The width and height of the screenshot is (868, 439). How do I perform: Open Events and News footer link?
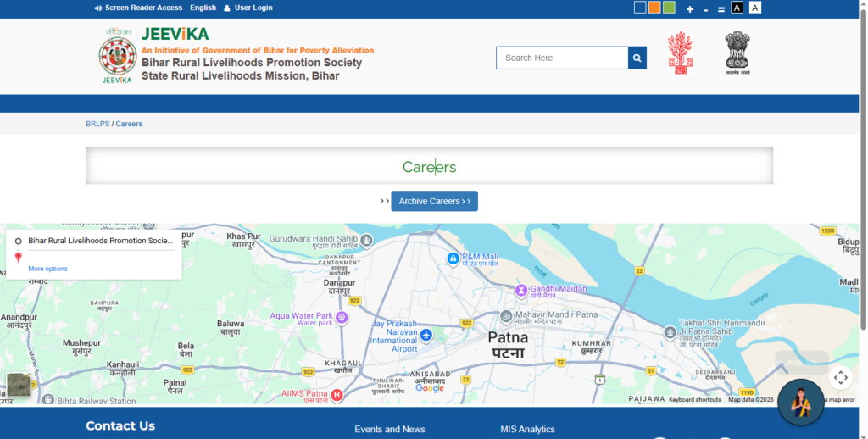pyautogui.click(x=390, y=429)
